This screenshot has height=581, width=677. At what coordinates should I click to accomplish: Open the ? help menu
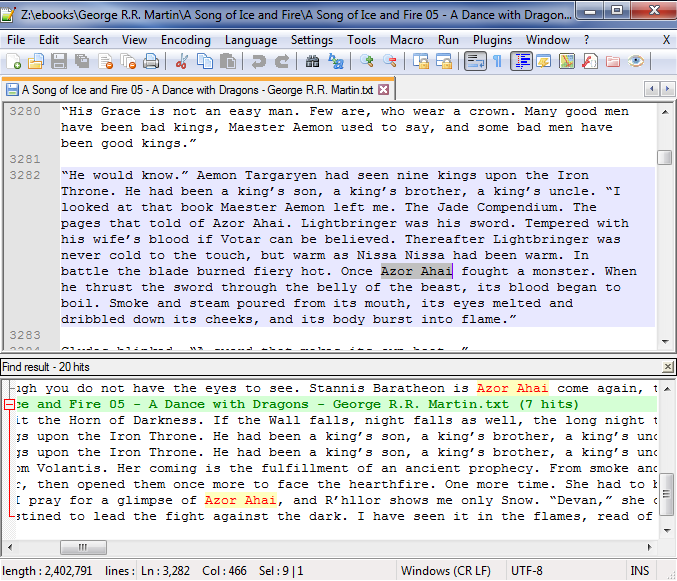586,40
